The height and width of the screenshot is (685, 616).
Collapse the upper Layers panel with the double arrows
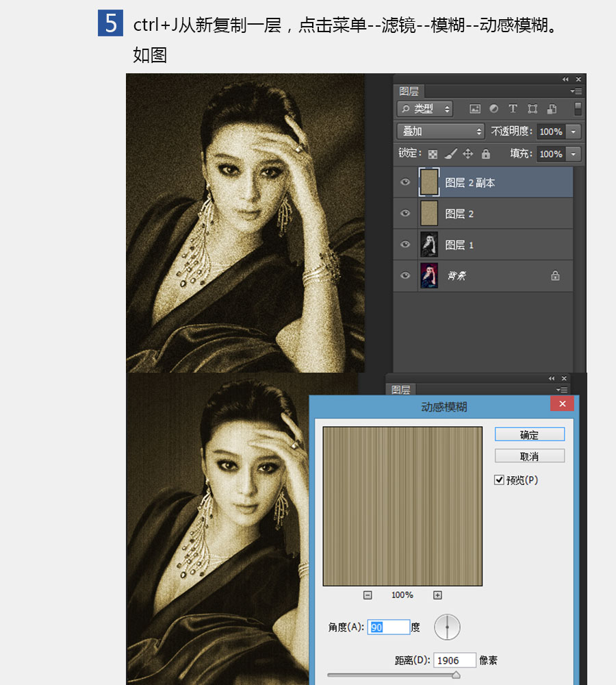pos(565,79)
